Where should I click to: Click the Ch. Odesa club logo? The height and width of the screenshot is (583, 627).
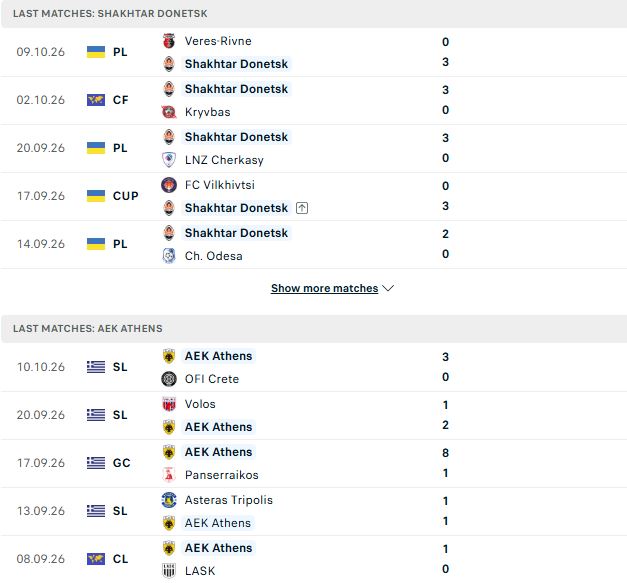(x=169, y=256)
